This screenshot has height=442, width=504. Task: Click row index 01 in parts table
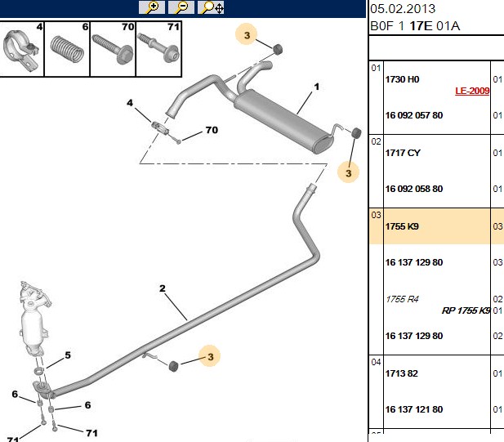click(x=376, y=68)
